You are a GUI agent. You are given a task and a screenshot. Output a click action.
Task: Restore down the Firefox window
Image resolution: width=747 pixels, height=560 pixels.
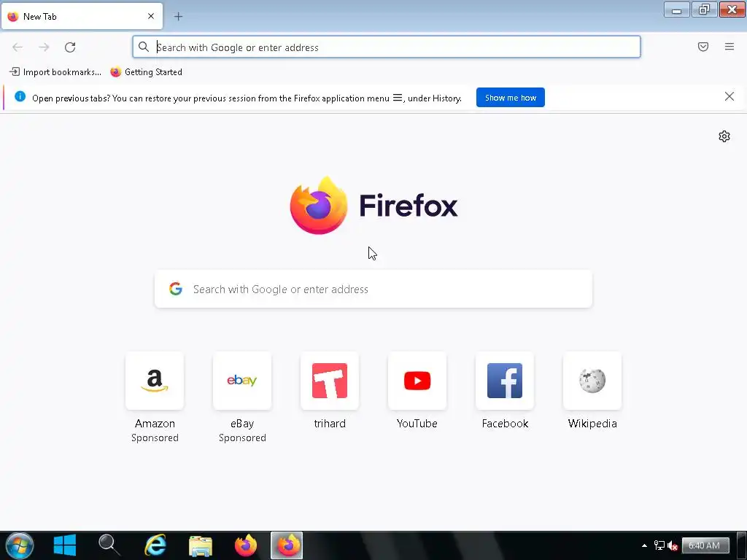(x=704, y=9)
